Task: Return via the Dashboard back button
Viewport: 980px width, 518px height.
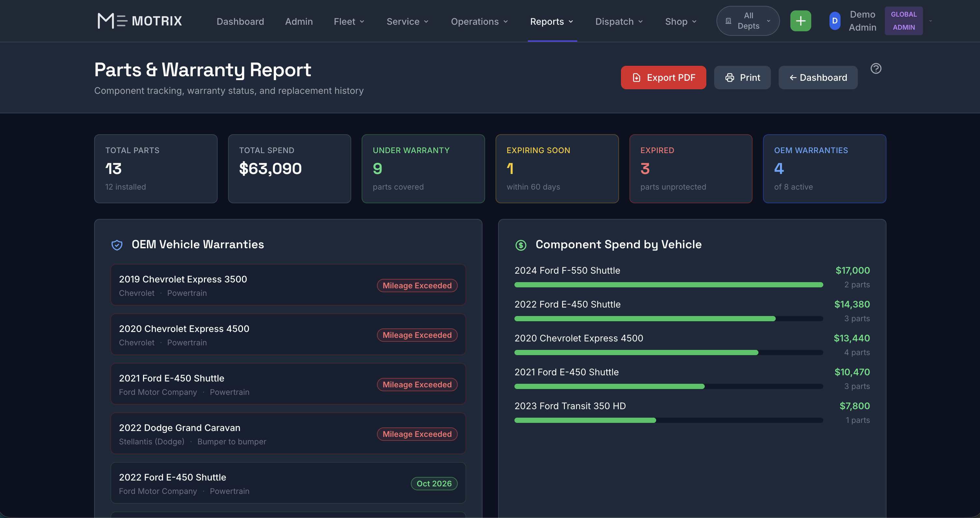Action: (x=818, y=77)
